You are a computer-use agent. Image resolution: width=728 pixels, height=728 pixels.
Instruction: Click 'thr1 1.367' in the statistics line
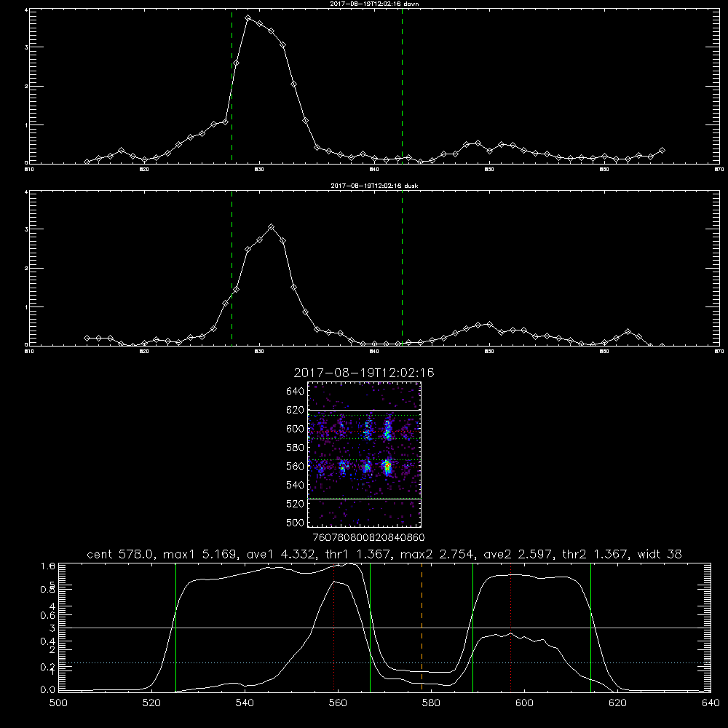[357, 554]
